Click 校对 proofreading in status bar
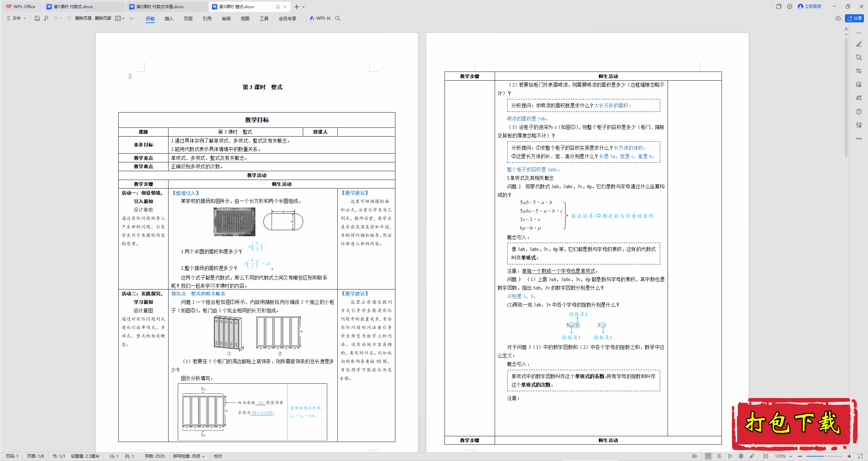This screenshot has height=461, width=868. click(218, 456)
